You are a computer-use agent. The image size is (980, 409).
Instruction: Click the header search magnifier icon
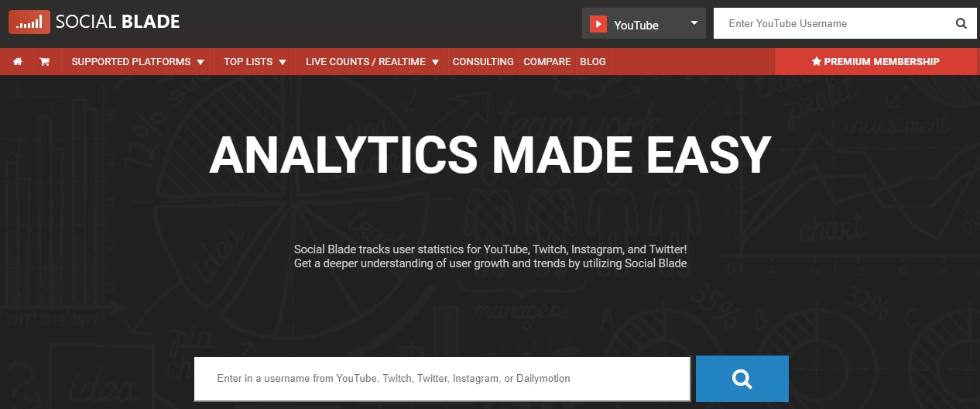click(961, 23)
